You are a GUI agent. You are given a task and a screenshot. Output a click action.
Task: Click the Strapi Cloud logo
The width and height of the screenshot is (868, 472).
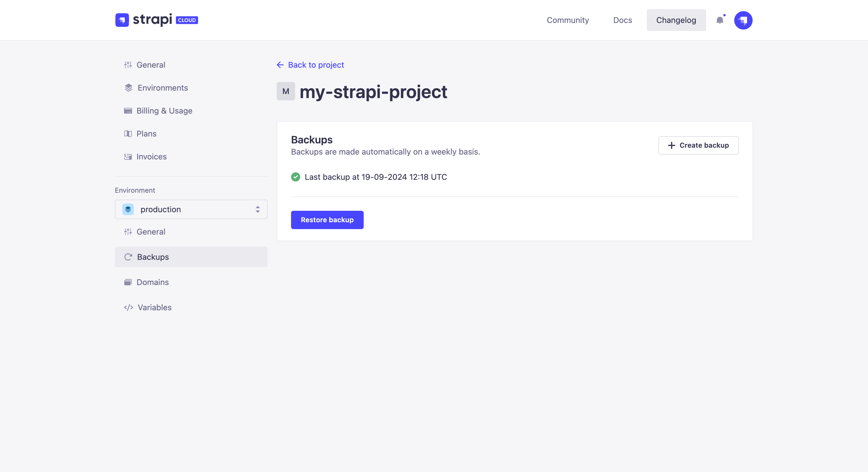point(156,20)
